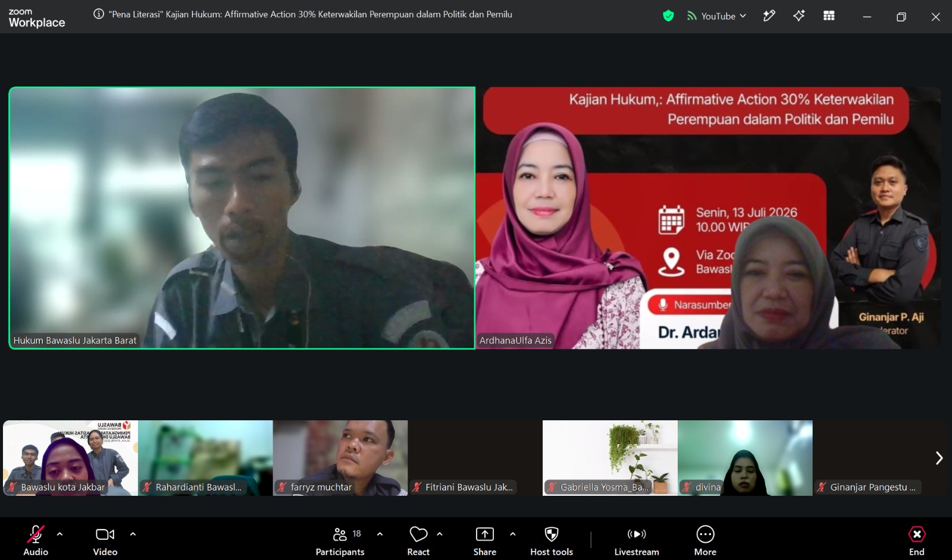The image size is (952, 560).
Task: Toggle camera with the Video button
Action: (x=105, y=541)
